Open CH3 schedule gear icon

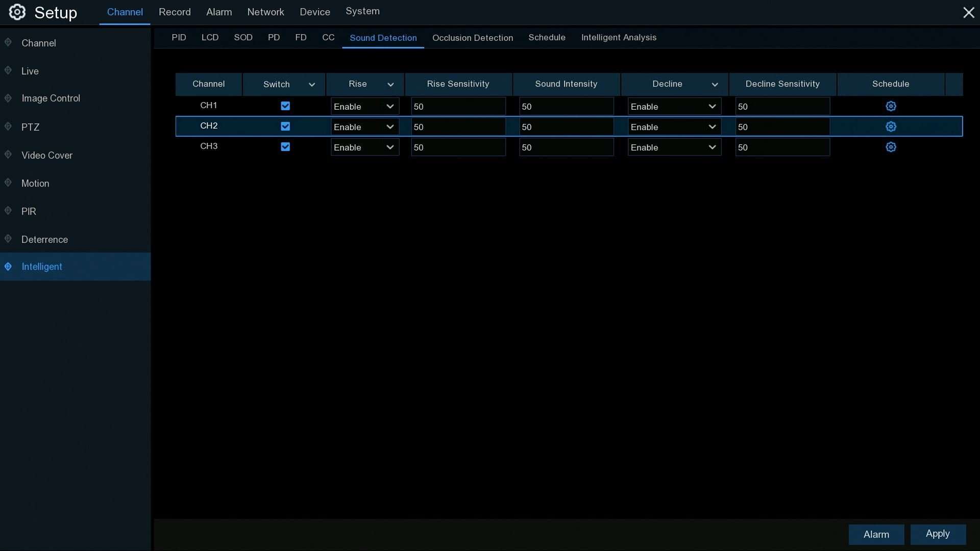[x=891, y=147]
